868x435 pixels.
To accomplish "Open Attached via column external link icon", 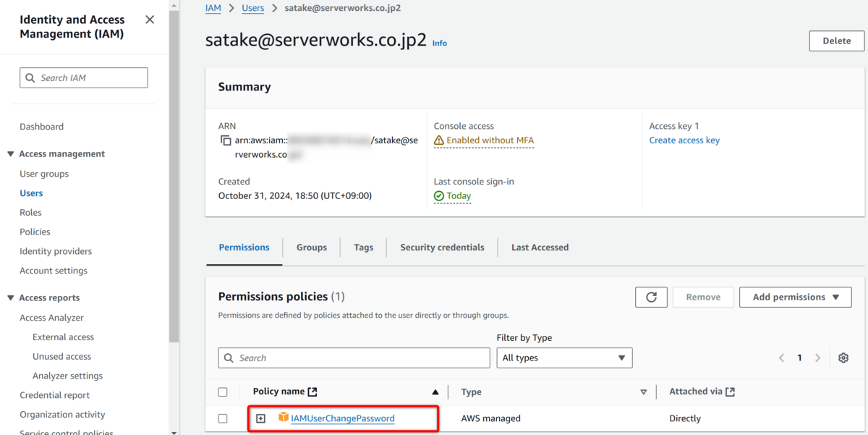I will point(731,391).
